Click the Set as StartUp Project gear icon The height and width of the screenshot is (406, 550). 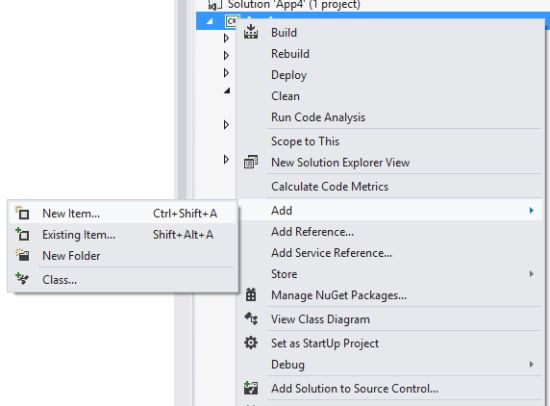(x=251, y=342)
